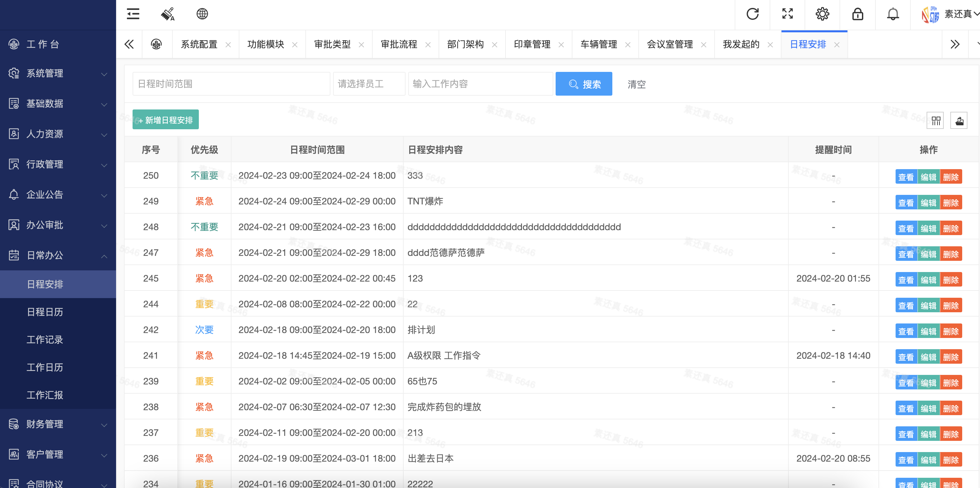Close the 会议室管理 tab
Image resolution: width=980 pixels, height=488 pixels.
click(704, 45)
